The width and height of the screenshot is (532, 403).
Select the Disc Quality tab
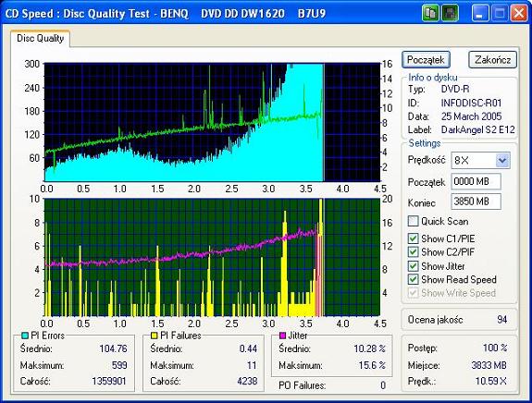[40, 38]
